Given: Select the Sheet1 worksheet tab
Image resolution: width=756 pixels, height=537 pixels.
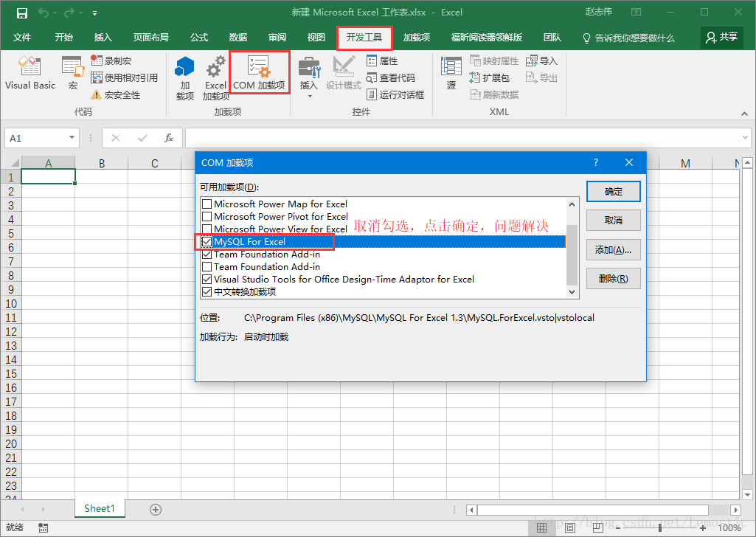Looking at the screenshot, I should click(x=100, y=508).
